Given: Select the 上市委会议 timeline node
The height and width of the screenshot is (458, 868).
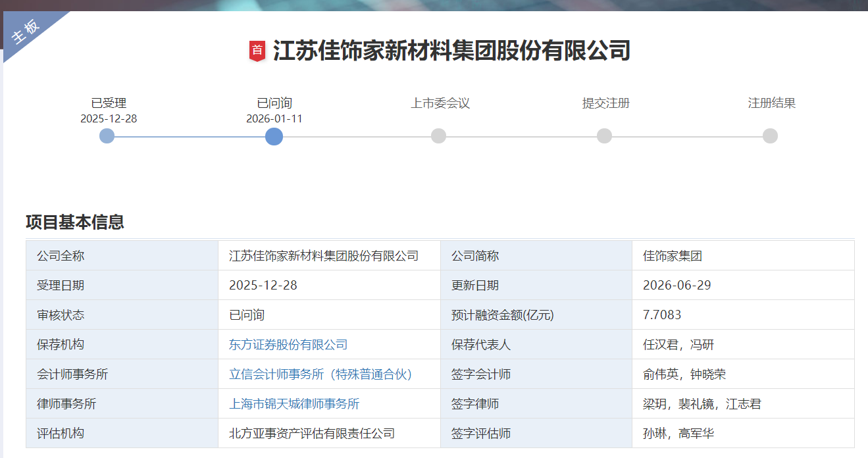Looking at the screenshot, I should click(438, 136).
